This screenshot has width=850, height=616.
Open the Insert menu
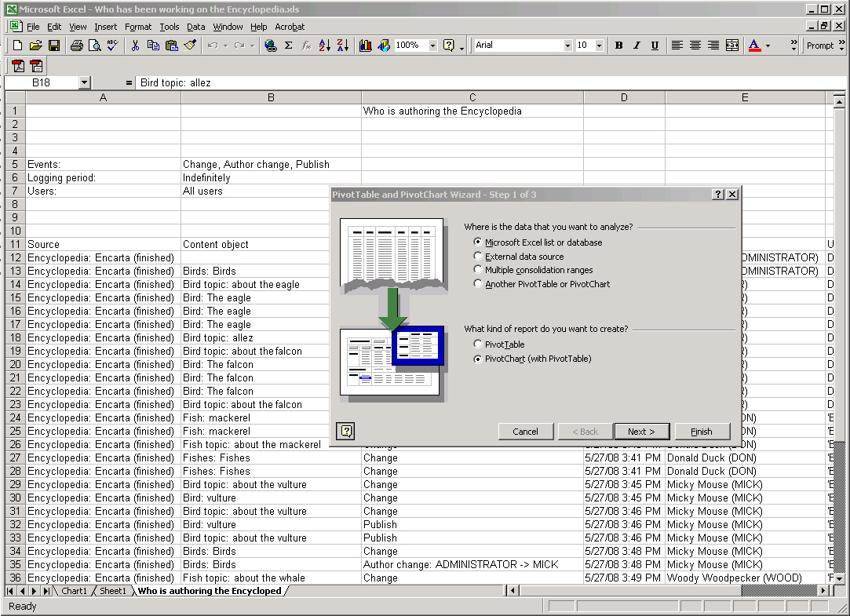tap(105, 27)
